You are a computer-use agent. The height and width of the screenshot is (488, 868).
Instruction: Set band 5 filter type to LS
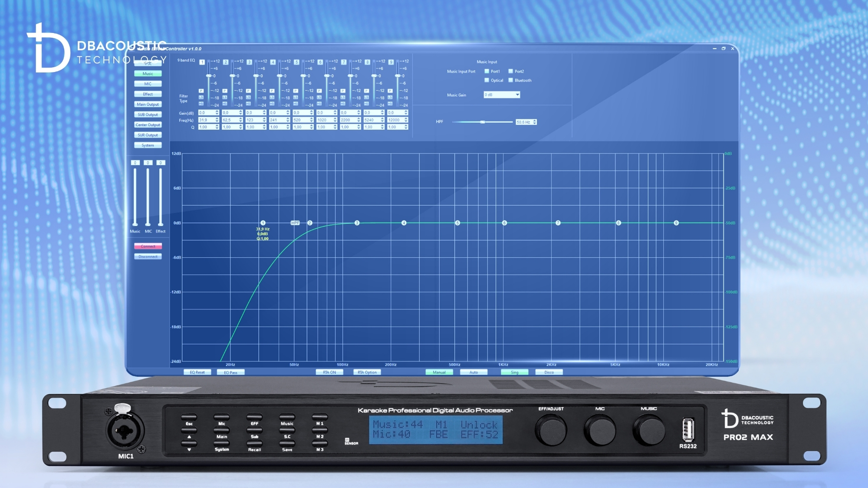click(x=296, y=97)
